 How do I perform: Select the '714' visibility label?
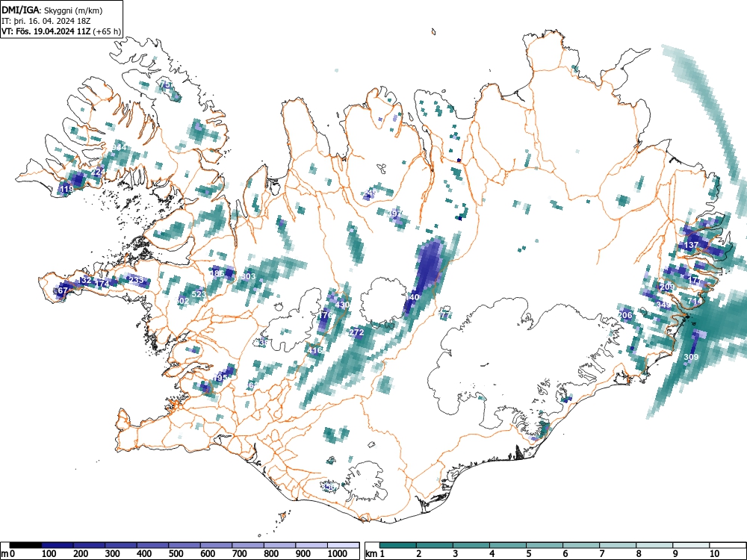click(694, 301)
